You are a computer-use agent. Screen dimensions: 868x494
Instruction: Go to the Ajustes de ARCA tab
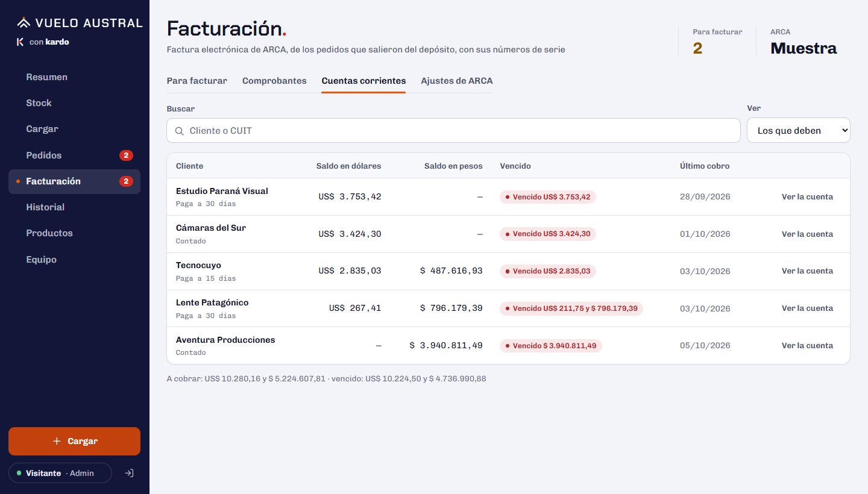(x=457, y=81)
